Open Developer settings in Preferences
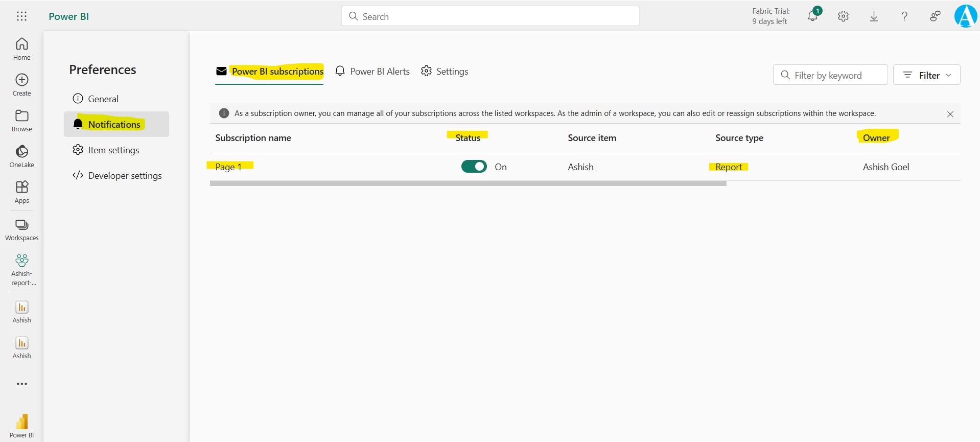Image resolution: width=980 pixels, height=442 pixels. 124,176
